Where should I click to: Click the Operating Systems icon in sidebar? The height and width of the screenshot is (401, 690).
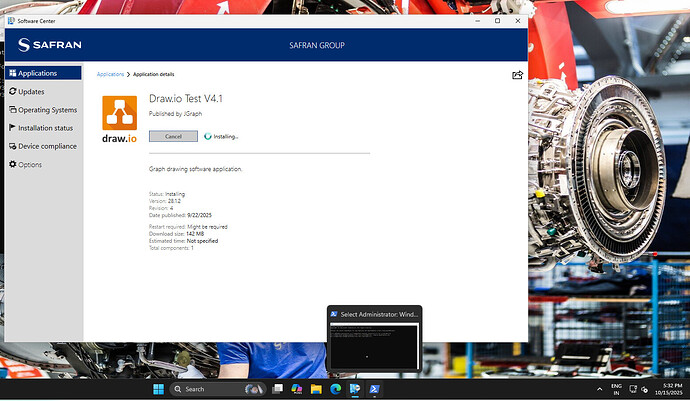pos(12,110)
